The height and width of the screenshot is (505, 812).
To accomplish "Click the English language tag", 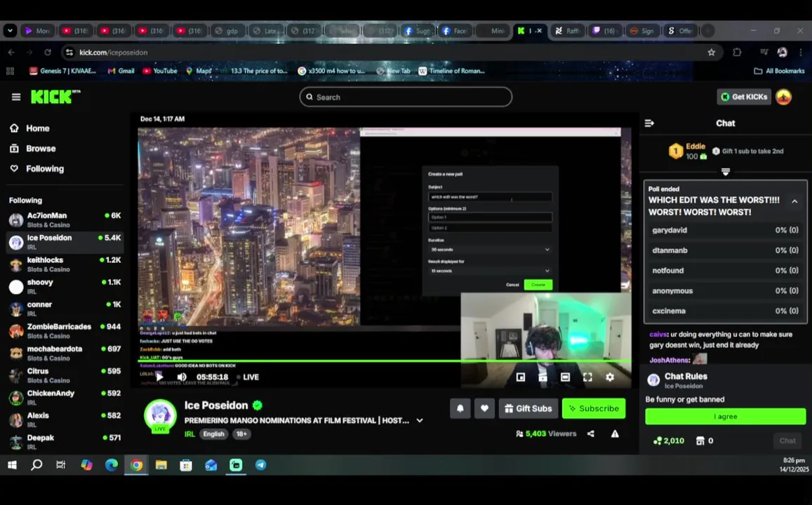I will [x=213, y=434].
